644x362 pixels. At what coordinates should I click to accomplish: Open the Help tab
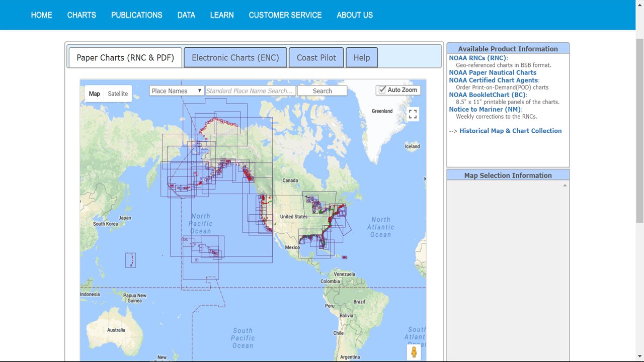362,57
